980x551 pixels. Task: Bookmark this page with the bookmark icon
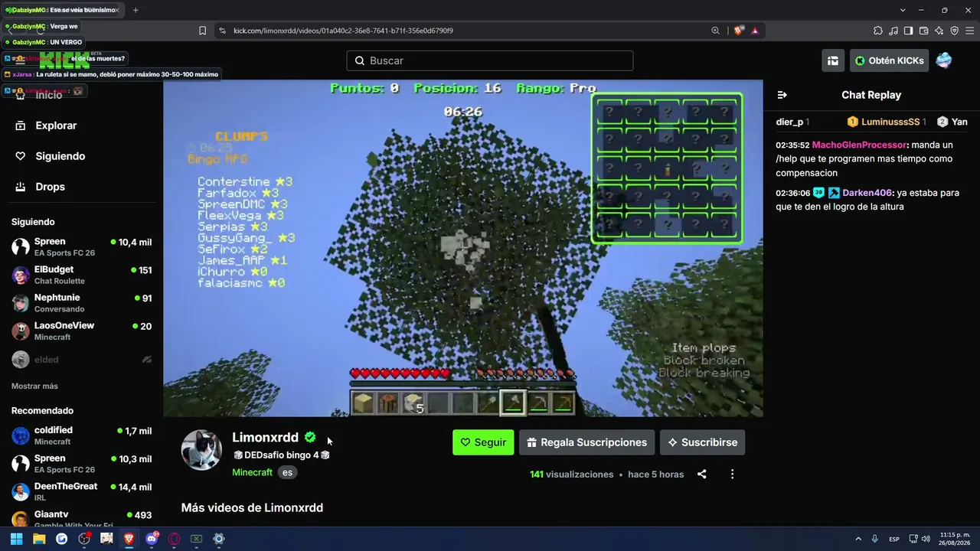tap(202, 31)
